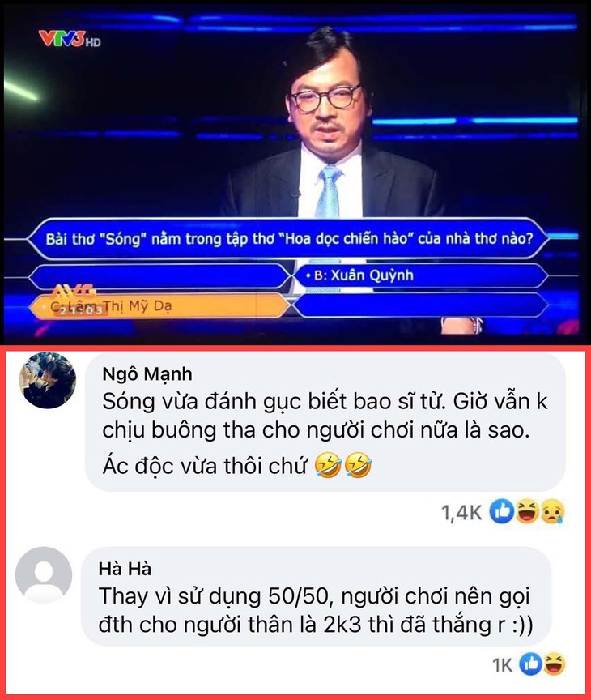Open the 1K reactions count
591x700 pixels.
[x=502, y=665]
